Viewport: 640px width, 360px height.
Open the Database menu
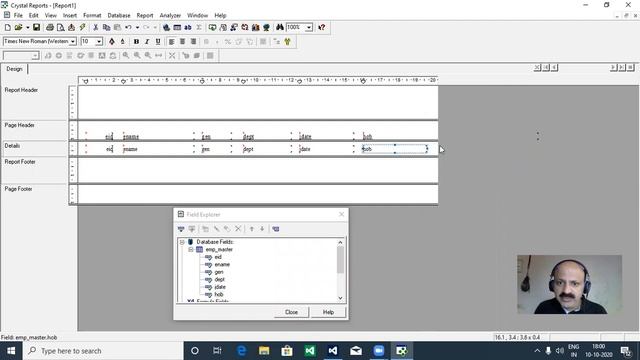tap(119, 16)
